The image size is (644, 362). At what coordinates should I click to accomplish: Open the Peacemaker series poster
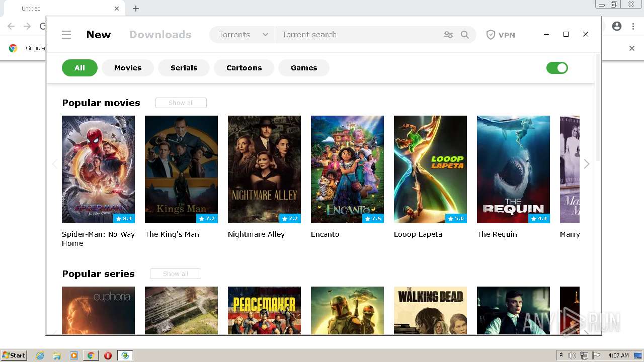pos(264,310)
